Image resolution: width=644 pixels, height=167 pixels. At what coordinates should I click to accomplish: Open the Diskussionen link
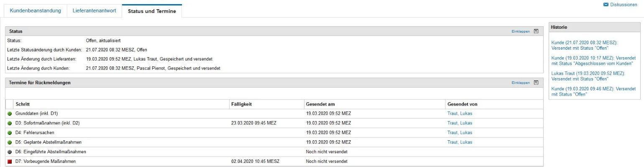point(624,5)
